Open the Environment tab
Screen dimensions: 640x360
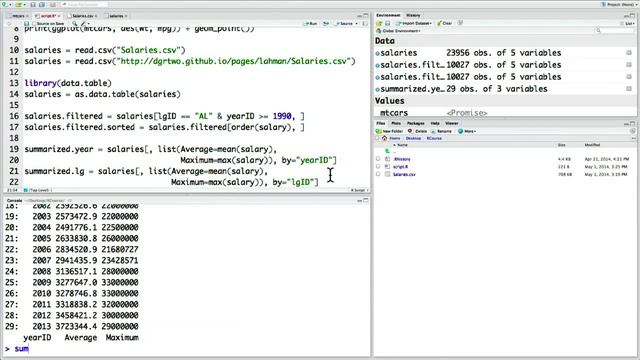pyautogui.click(x=388, y=15)
